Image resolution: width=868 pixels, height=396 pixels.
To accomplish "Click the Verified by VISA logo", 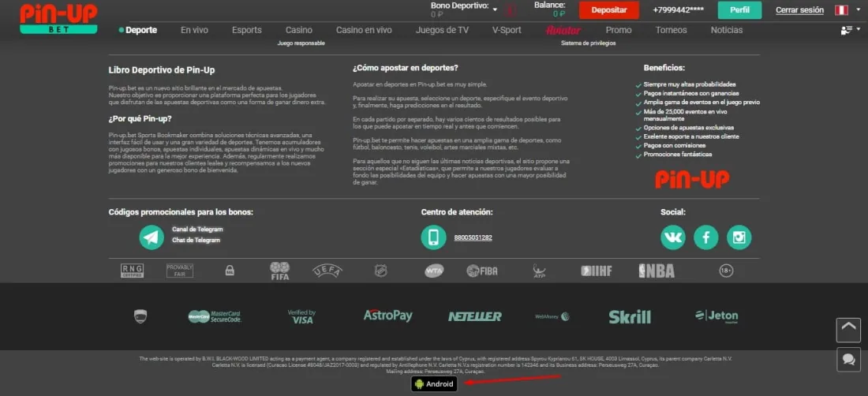I will pos(301,316).
